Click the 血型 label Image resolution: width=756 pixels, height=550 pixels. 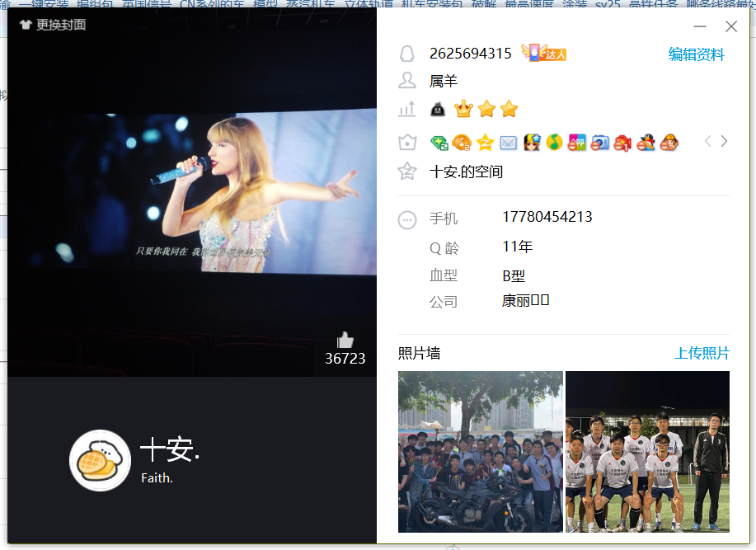(443, 275)
